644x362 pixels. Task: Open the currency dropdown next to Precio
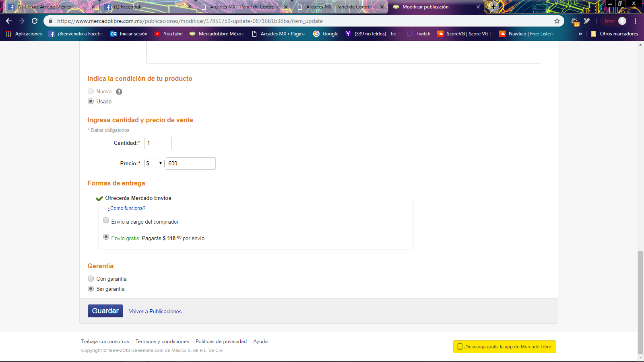pos(154,163)
